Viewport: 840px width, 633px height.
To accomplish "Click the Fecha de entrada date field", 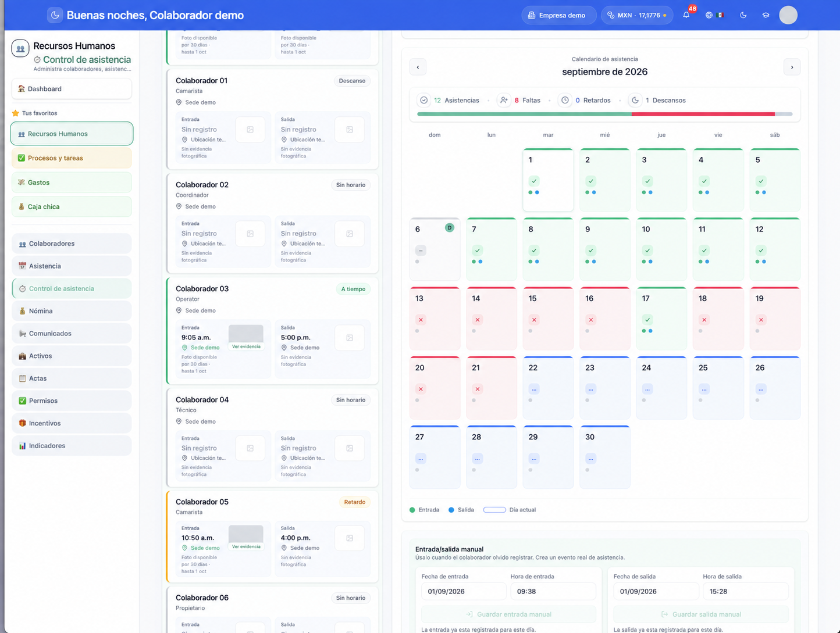I will tap(464, 591).
